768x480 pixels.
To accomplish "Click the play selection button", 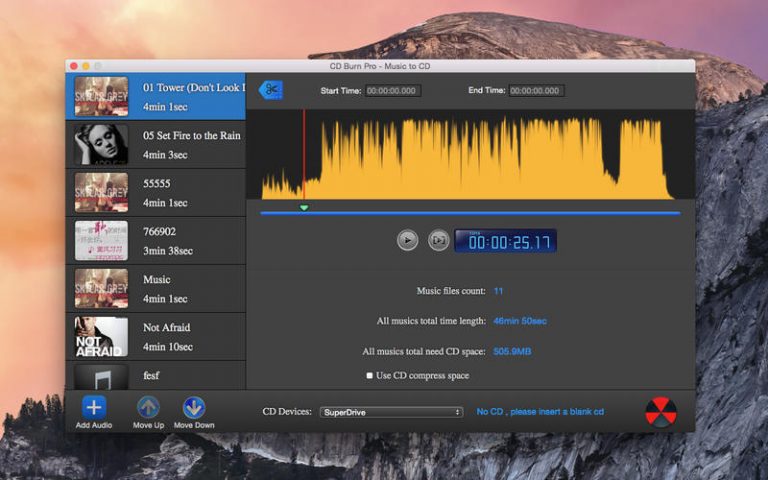I will pyautogui.click(x=438, y=240).
